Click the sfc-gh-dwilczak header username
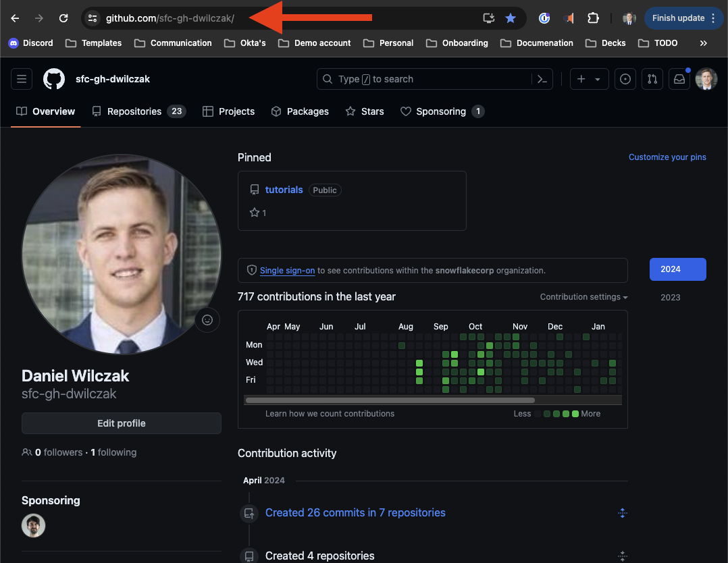The width and height of the screenshot is (728, 563). pos(113,79)
